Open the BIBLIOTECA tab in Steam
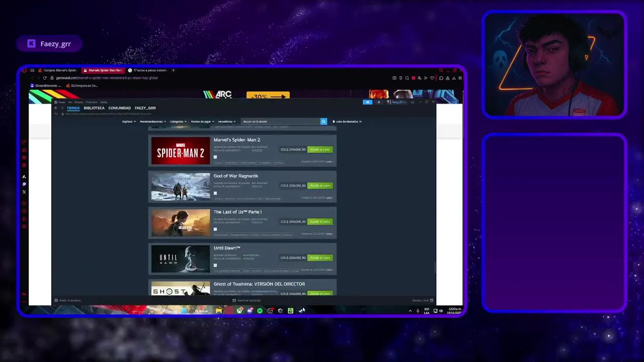Viewport: 644px width, 362px height. coord(94,108)
